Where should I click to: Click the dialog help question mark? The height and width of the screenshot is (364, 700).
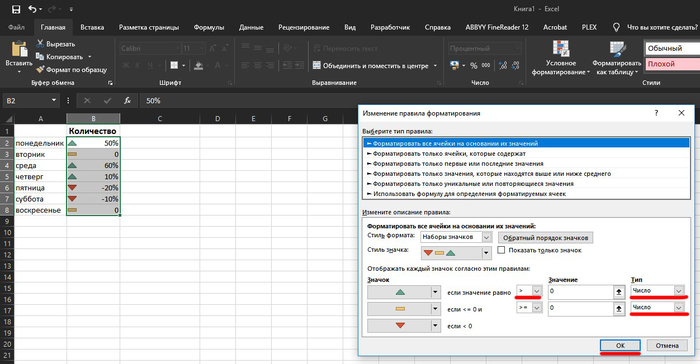(x=656, y=113)
